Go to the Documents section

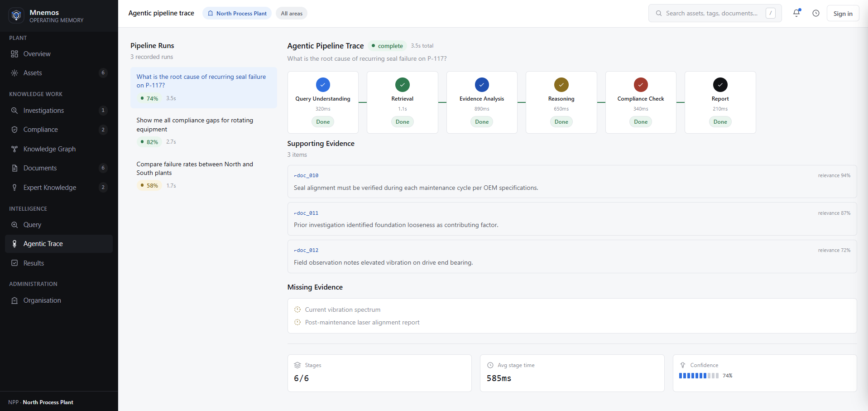[59, 168]
